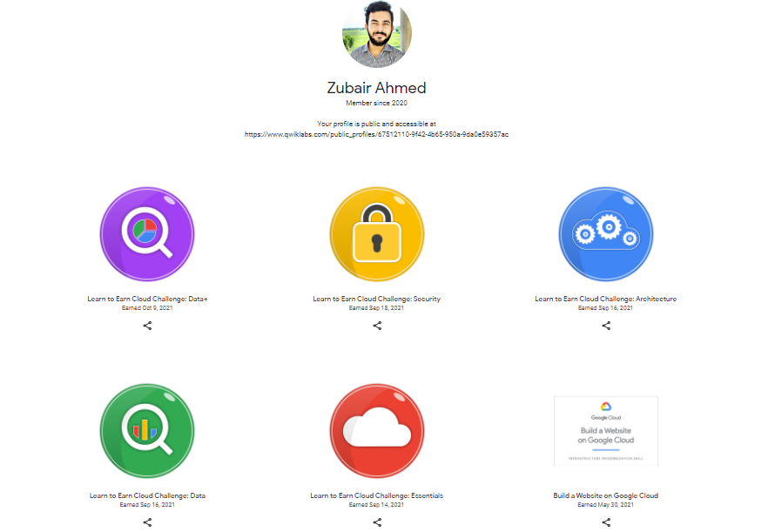Share the Essentials challenge badge
The width and height of the screenshot is (768, 532).
[377, 522]
